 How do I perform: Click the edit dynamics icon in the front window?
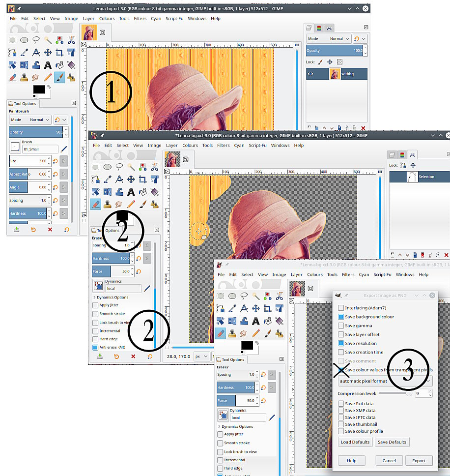pos(272,417)
